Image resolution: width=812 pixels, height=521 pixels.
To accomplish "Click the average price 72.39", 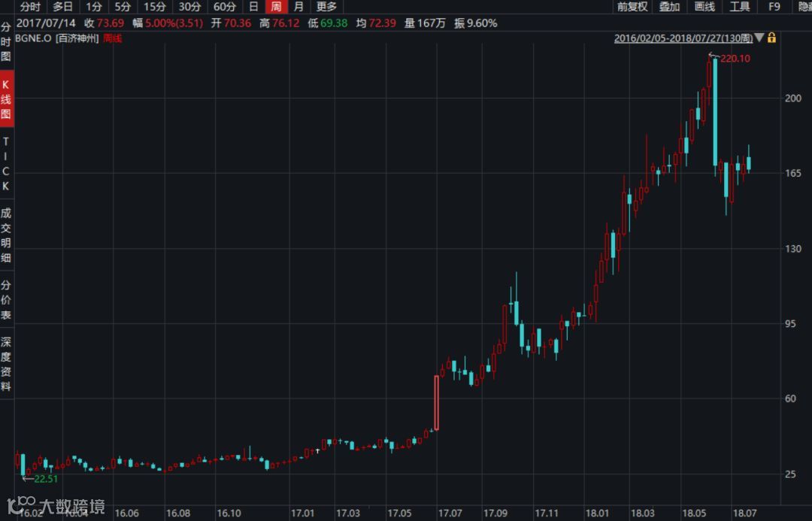I will point(382,23).
